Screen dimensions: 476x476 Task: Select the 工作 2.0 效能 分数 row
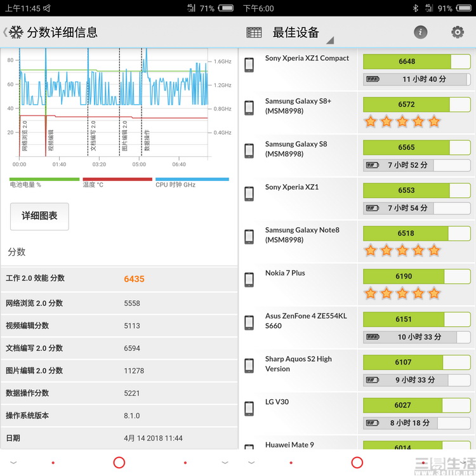click(x=119, y=279)
